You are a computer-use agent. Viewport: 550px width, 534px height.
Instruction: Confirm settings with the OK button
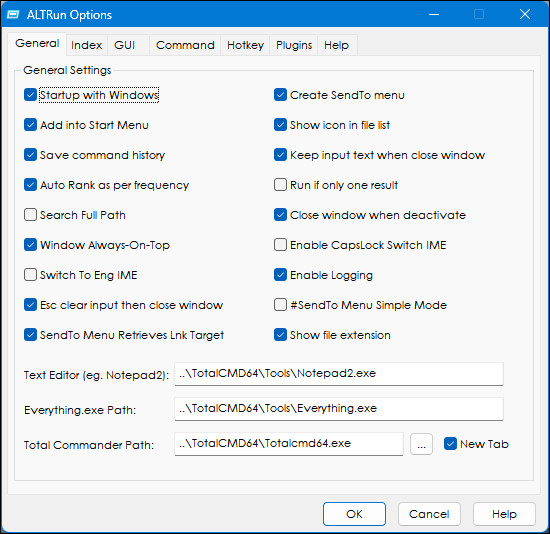point(354,514)
